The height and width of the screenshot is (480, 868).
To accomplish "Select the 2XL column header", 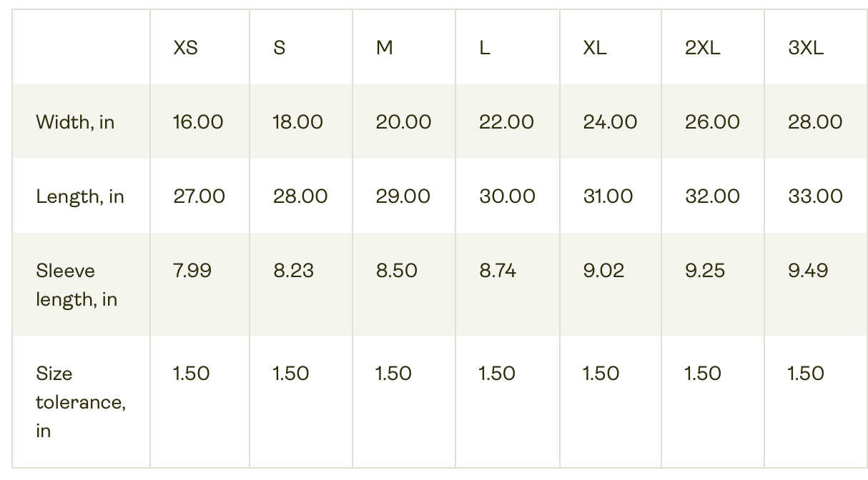I will [x=702, y=48].
